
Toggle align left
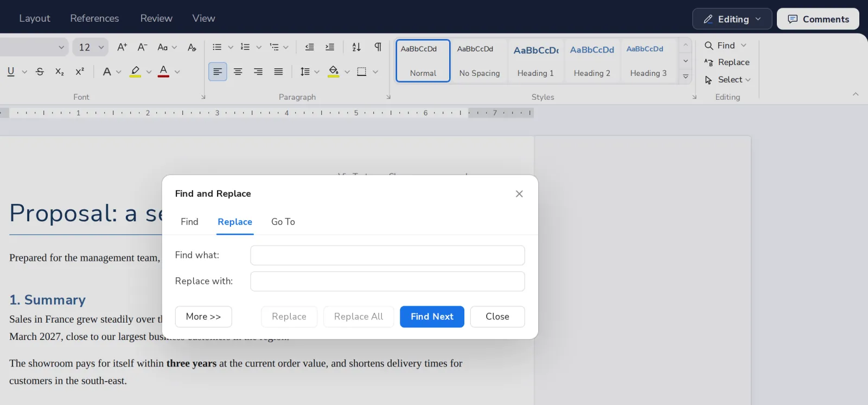[218, 72]
